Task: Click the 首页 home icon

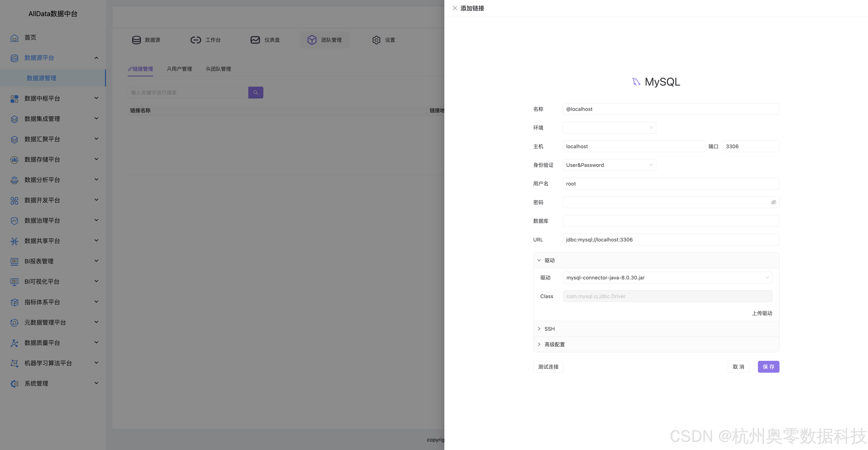Action: pyautogui.click(x=14, y=38)
